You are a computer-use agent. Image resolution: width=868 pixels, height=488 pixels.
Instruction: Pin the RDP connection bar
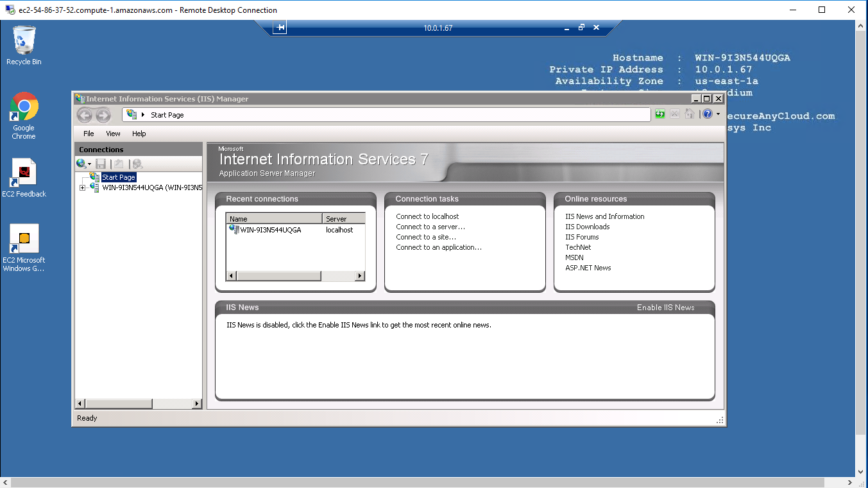pyautogui.click(x=280, y=28)
